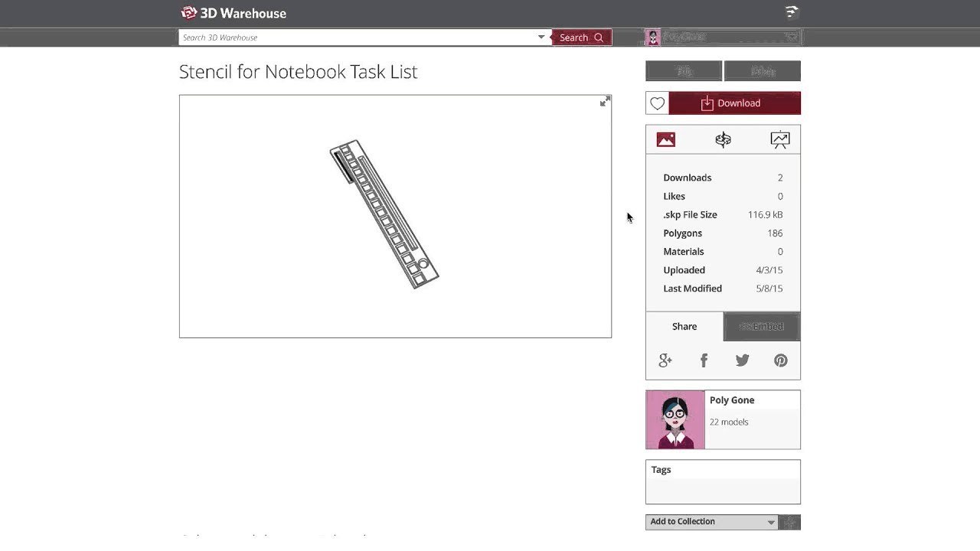Switch to the 3D orbit view icon
This screenshot has height=551, width=980.
723,139
